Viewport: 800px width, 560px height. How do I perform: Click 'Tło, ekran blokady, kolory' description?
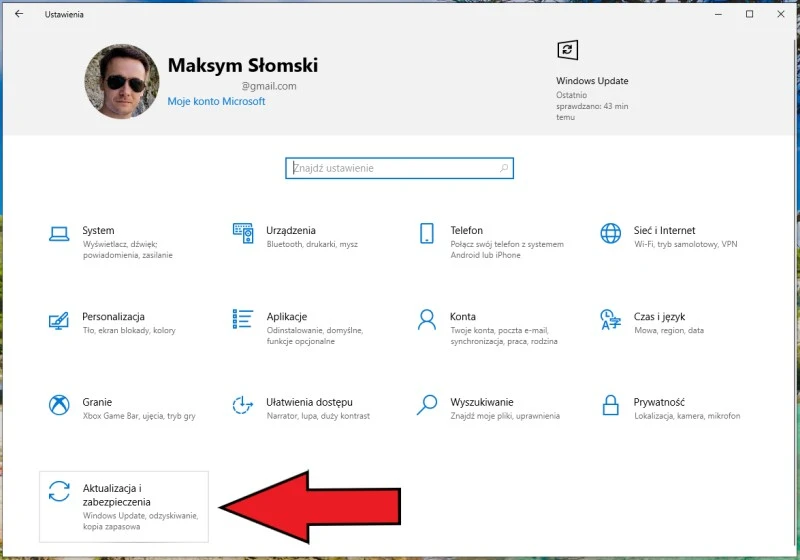coord(129,330)
